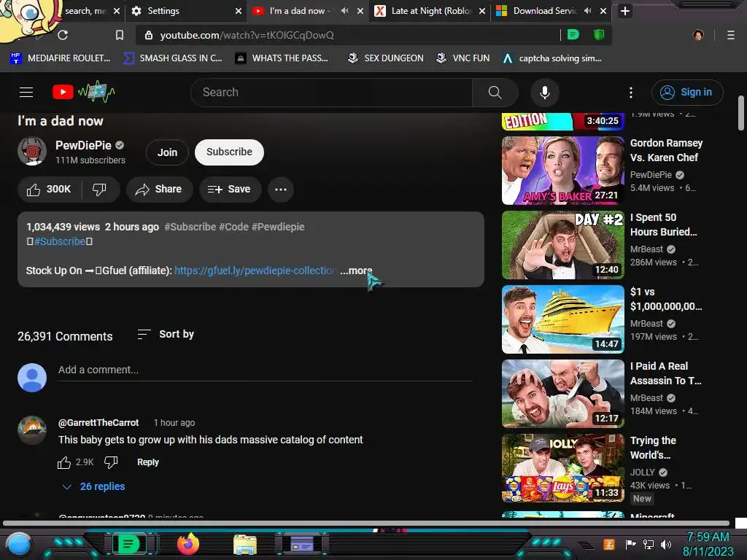Open a new browser tab

pos(625,11)
